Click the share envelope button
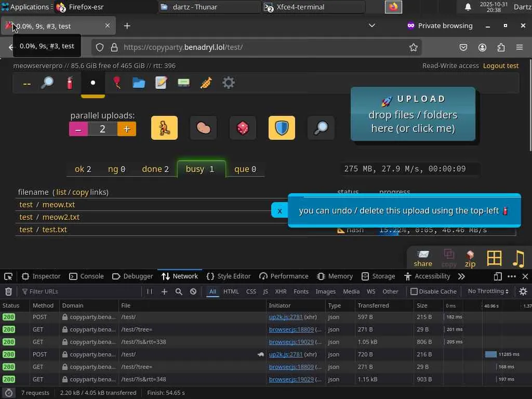Viewport: 532px width, 399px height. (x=423, y=259)
